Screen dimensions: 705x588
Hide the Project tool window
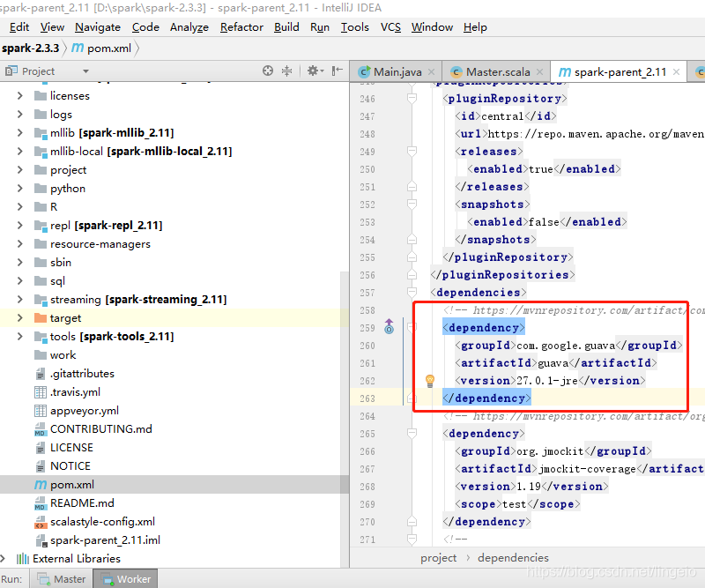point(337,71)
